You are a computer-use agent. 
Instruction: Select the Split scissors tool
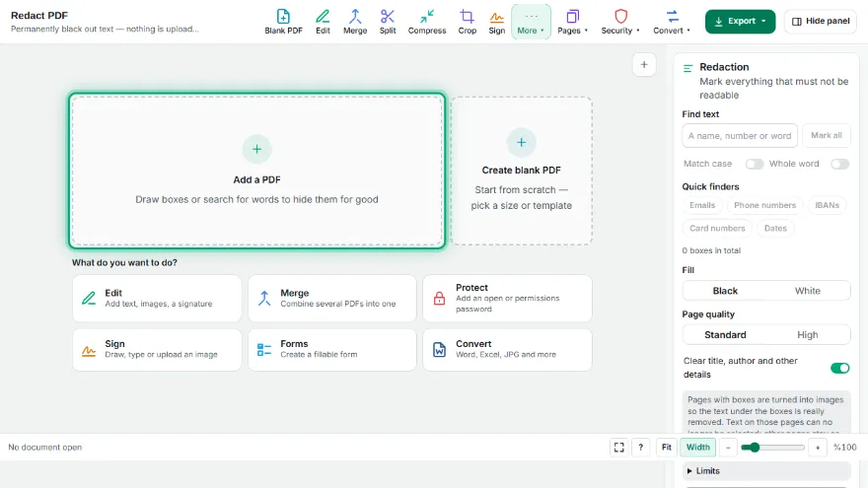(x=388, y=22)
